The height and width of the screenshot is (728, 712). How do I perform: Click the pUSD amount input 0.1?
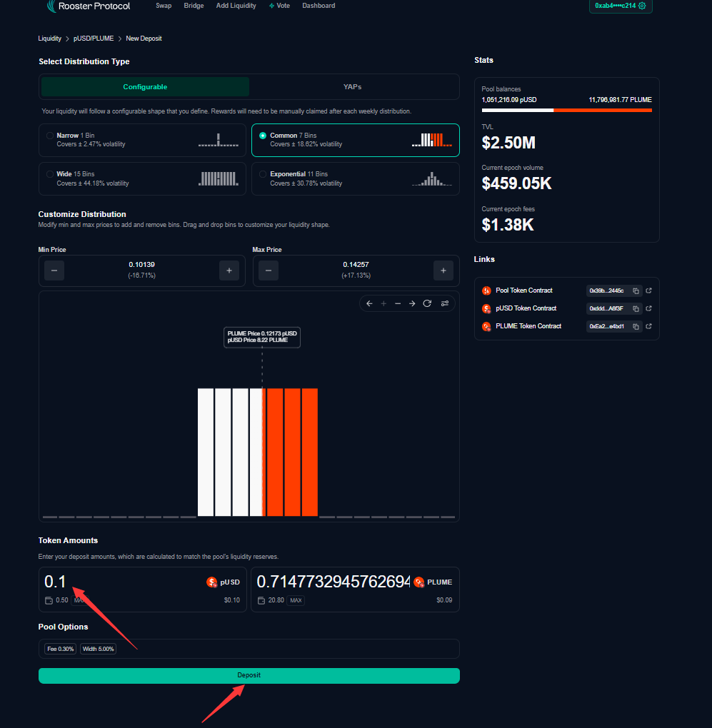click(x=55, y=582)
